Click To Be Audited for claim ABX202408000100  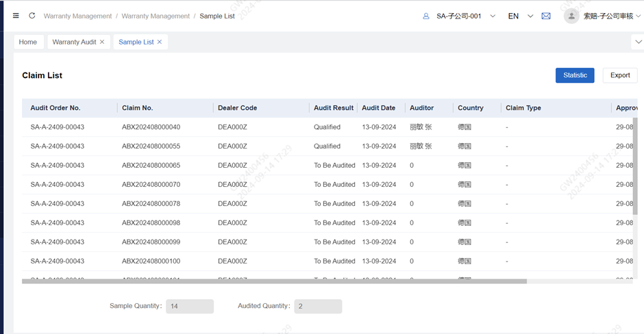pyautogui.click(x=334, y=261)
